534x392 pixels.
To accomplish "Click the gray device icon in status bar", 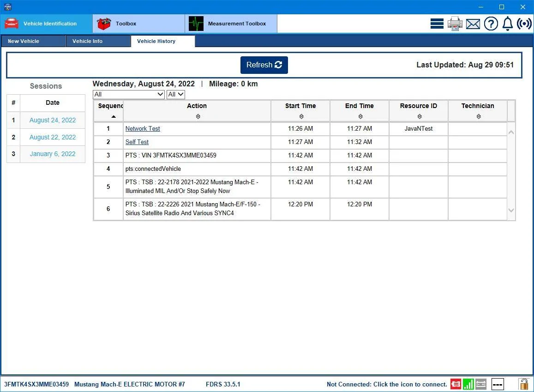I will 481,385.
